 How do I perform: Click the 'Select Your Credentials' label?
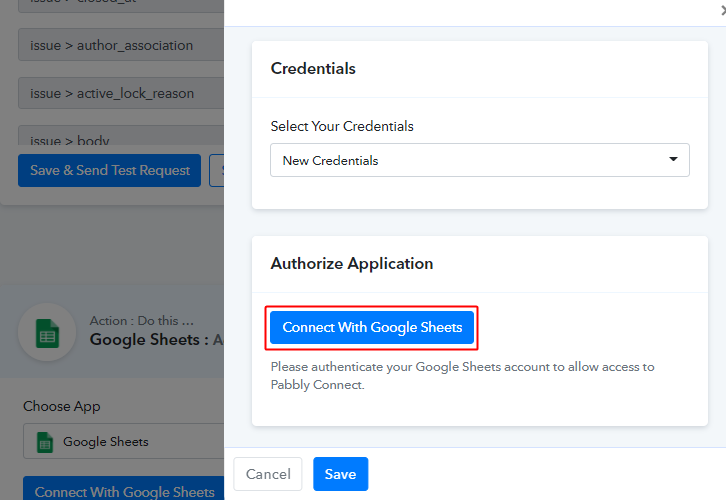[x=342, y=126]
